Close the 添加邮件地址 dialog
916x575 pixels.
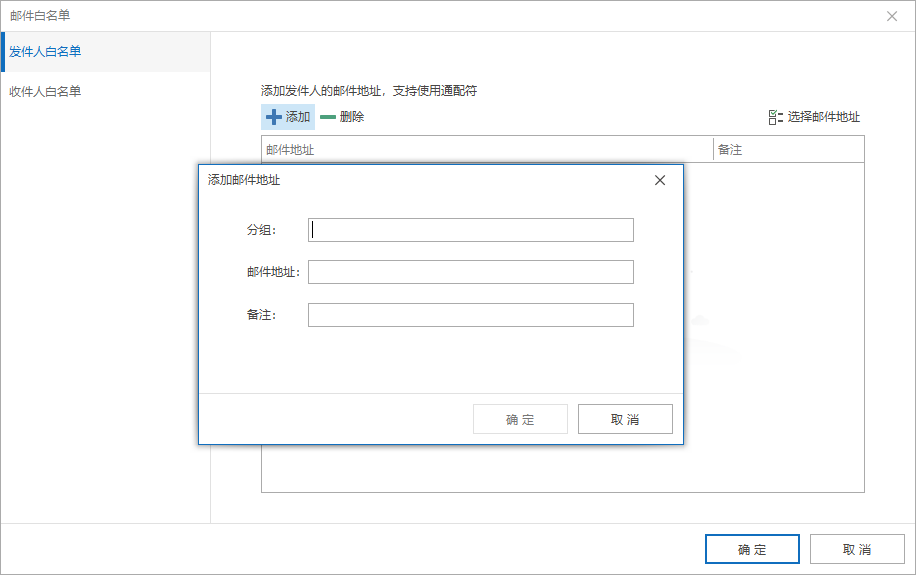660,180
